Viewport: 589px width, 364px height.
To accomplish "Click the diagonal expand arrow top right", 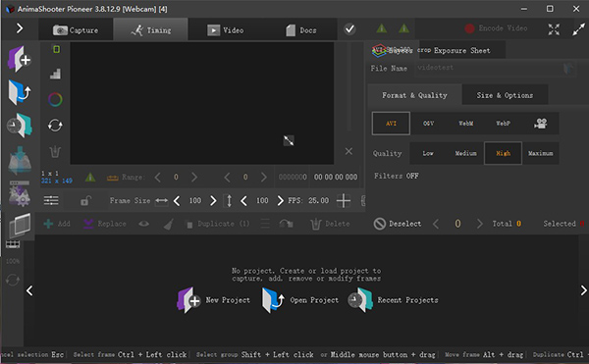I will [578, 29].
